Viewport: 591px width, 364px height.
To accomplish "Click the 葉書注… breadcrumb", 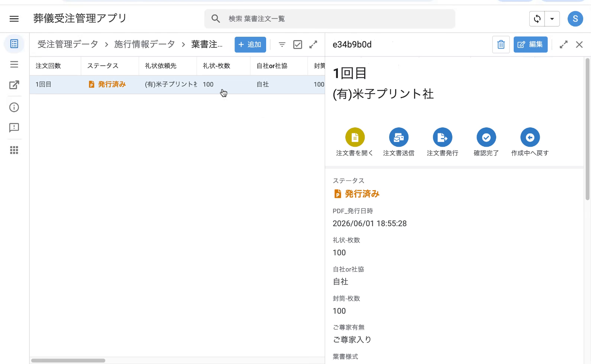I will [x=207, y=44].
